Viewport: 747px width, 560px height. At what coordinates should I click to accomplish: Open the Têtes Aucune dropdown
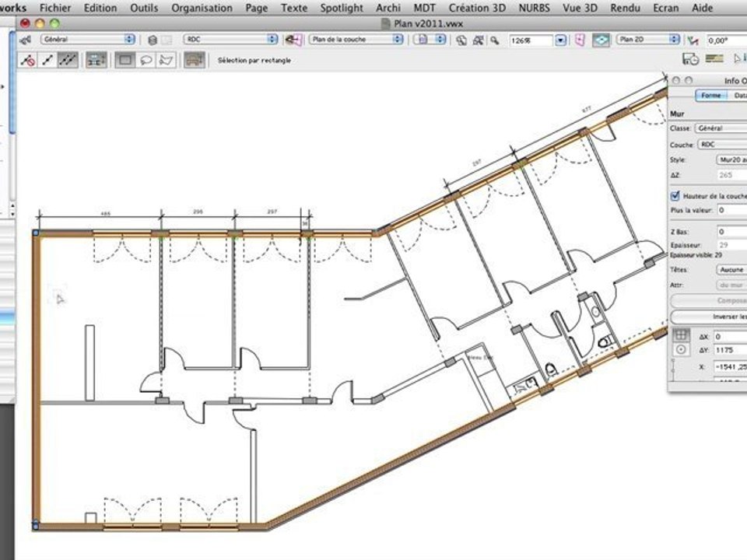[731, 270]
